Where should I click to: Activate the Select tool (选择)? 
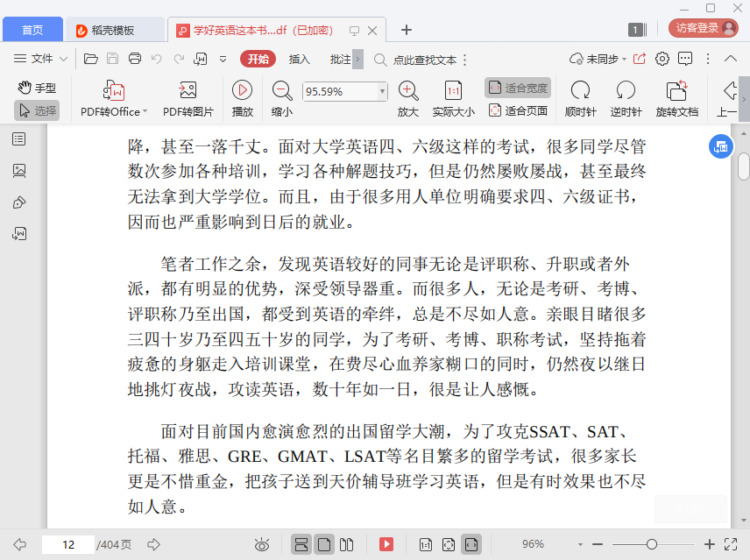(37, 110)
